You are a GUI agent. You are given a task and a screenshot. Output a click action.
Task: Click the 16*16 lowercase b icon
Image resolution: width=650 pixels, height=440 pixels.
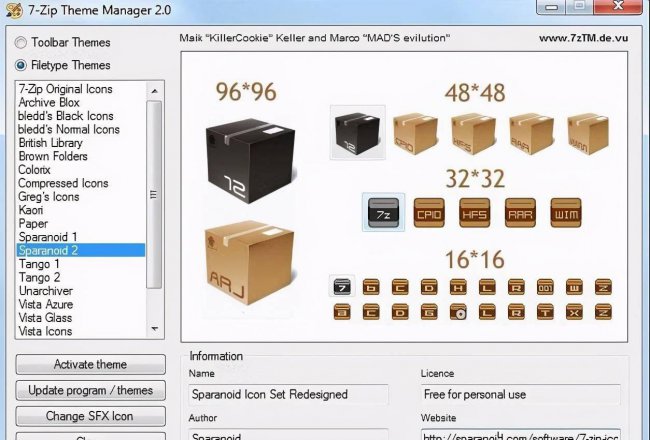[371, 287]
